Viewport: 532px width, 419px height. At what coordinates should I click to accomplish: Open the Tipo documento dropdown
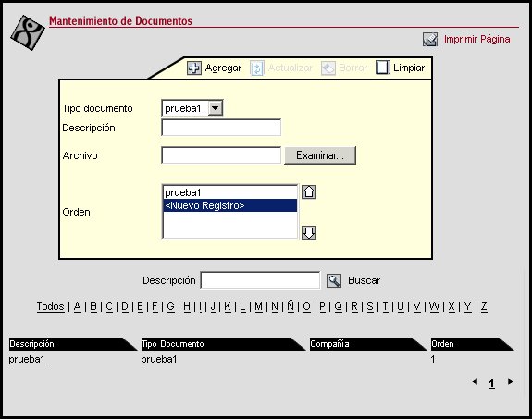(x=216, y=108)
